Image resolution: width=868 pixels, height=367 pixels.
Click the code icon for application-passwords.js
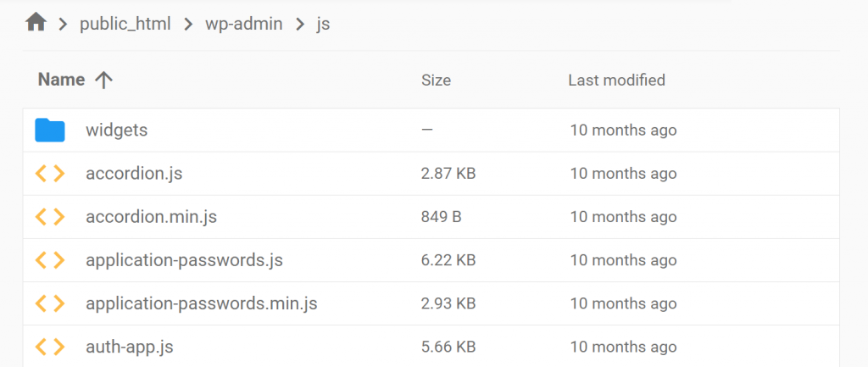click(50, 260)
